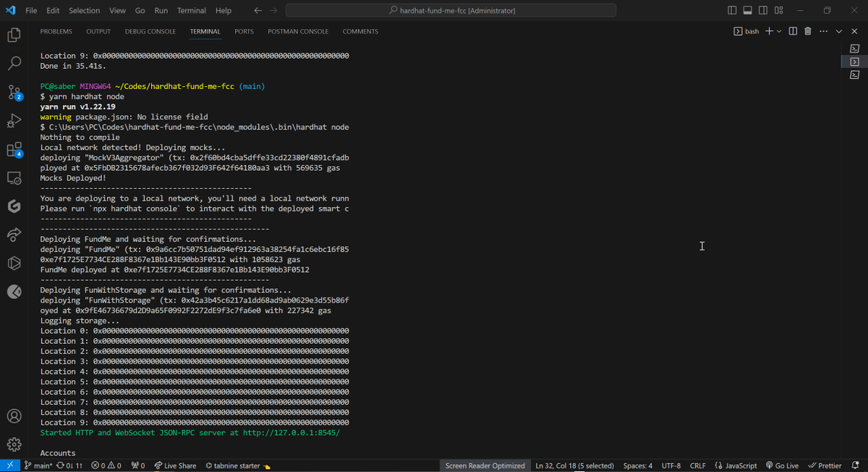Select the TERMINAL tab

(x=205, y=31)
